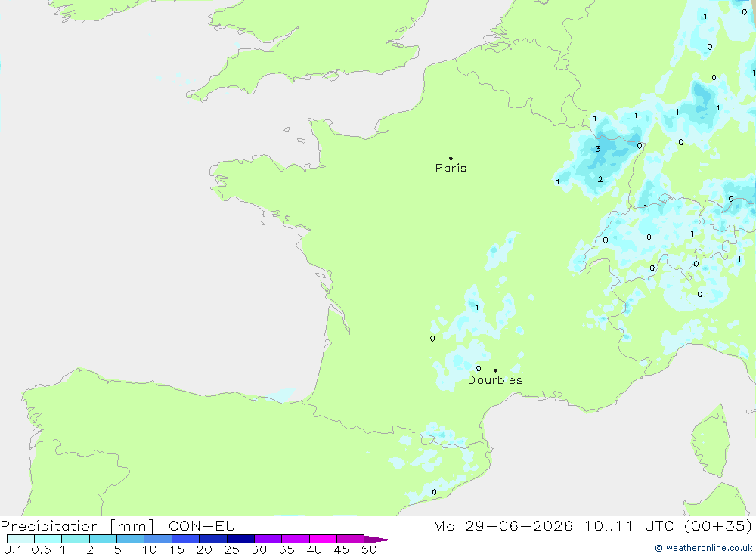Viewport: 756px width, 554px height.
Task: Pick the 5–10 mm legend swatch
Action: tap(131, 539)
